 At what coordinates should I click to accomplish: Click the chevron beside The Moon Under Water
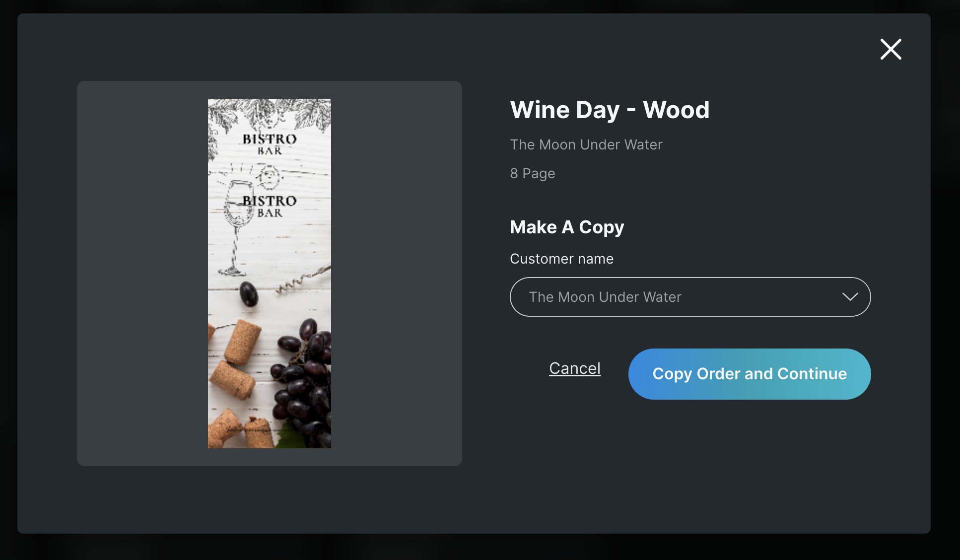pos(850,297)
